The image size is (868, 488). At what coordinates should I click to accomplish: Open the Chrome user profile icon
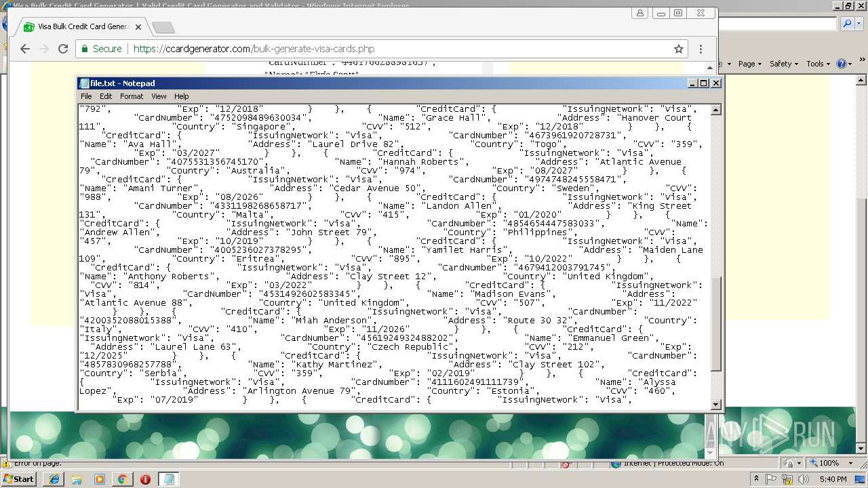pos(640,13)
